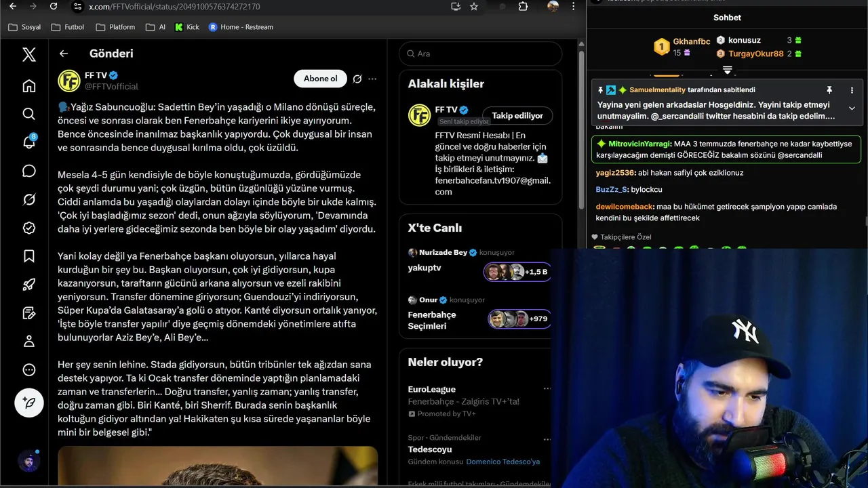Click the Ara search field
The height and width of the screenshot is (488, 868).
(481, 54)
